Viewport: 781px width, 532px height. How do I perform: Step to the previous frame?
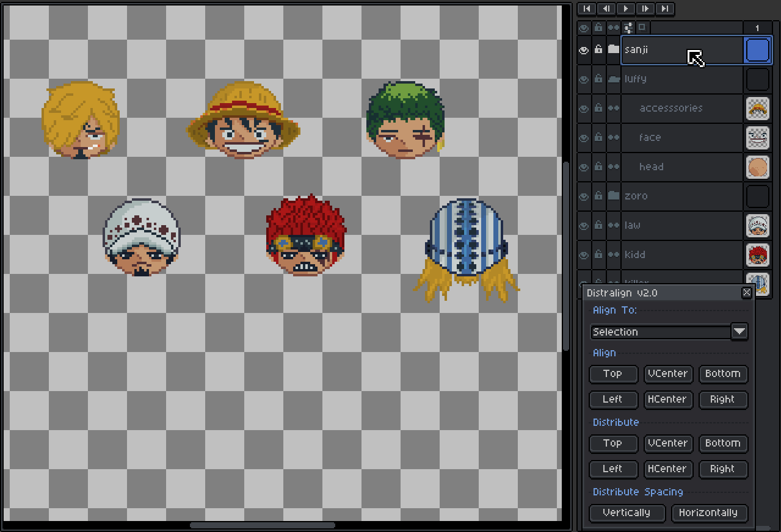tap(606, 9)
